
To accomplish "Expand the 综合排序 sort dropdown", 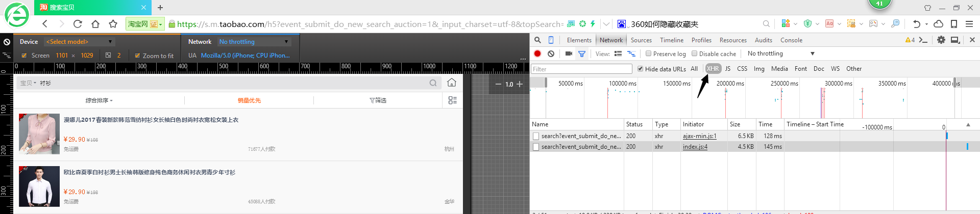I will tap(99, 100).
